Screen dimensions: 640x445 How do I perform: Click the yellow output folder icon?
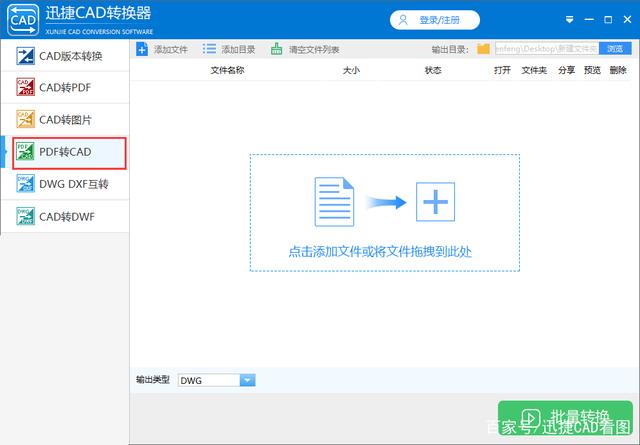[483, 49]
